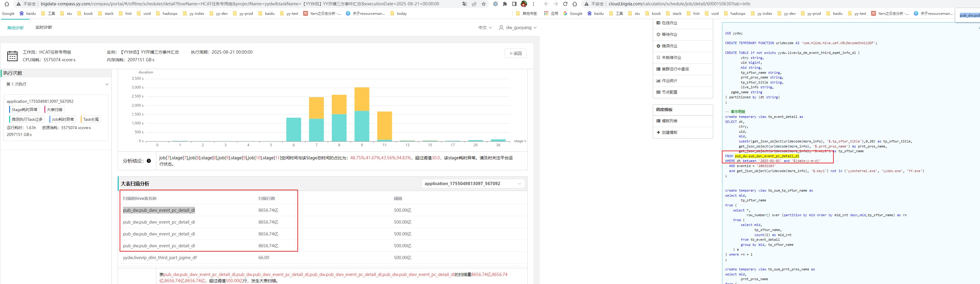
Task: Open three-dot Chrome menu in left browser
Action: pos(533,4)
